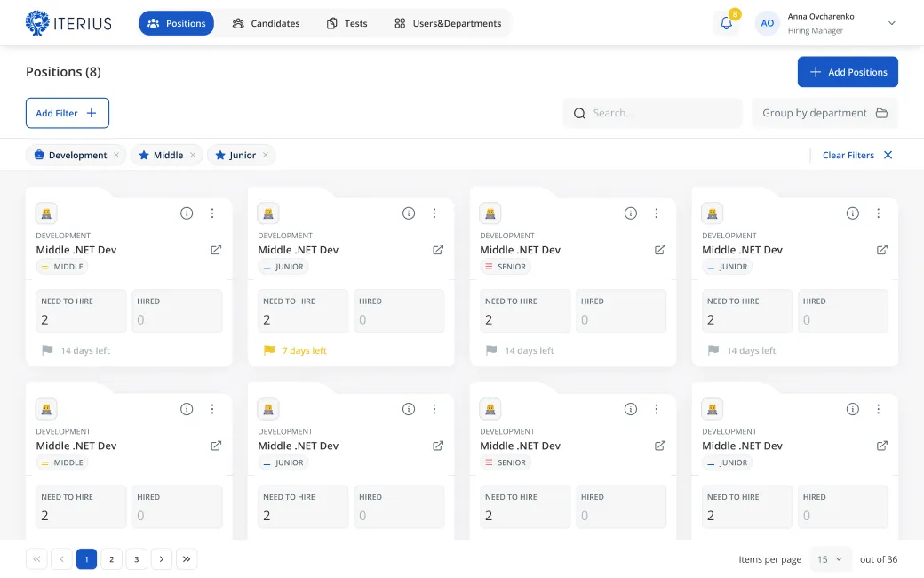924x578 pixels.
Task: Click the Iterius logo
Action: [69, 23]
